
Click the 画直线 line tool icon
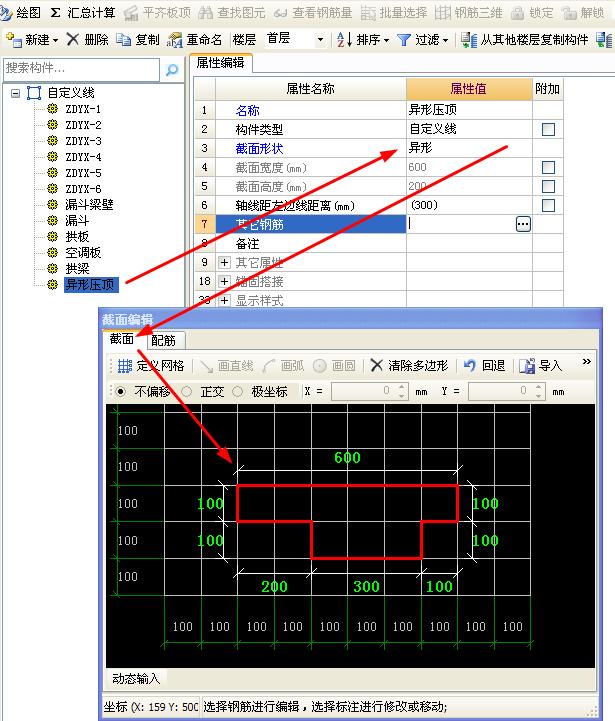pos(207,366)
